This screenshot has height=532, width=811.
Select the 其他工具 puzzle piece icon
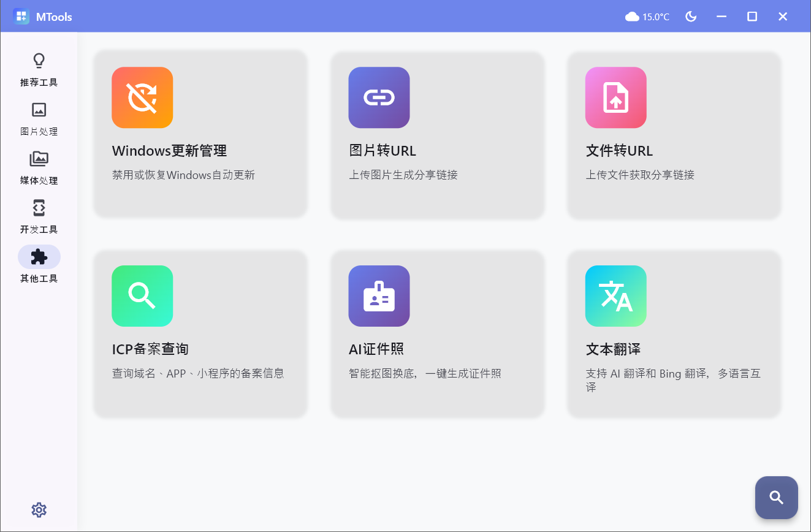point(39,256)
